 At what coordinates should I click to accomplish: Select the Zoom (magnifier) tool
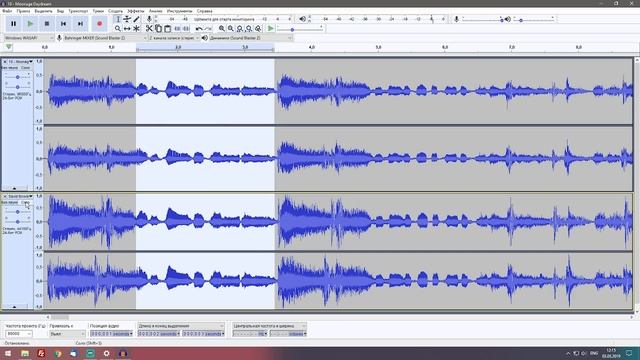(x=118, y=29)
